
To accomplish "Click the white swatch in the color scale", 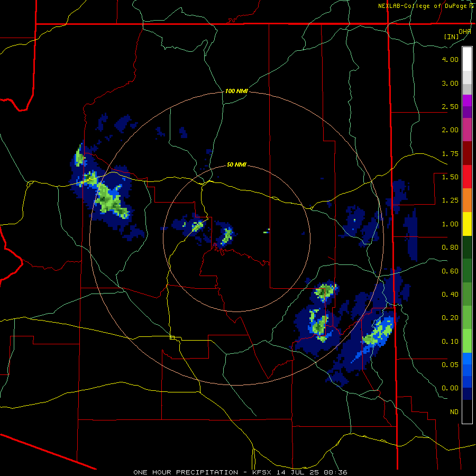I will coord(467,59).
